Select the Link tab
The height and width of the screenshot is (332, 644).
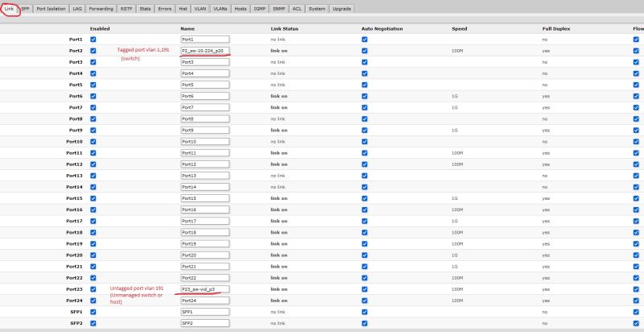(9, 9)
